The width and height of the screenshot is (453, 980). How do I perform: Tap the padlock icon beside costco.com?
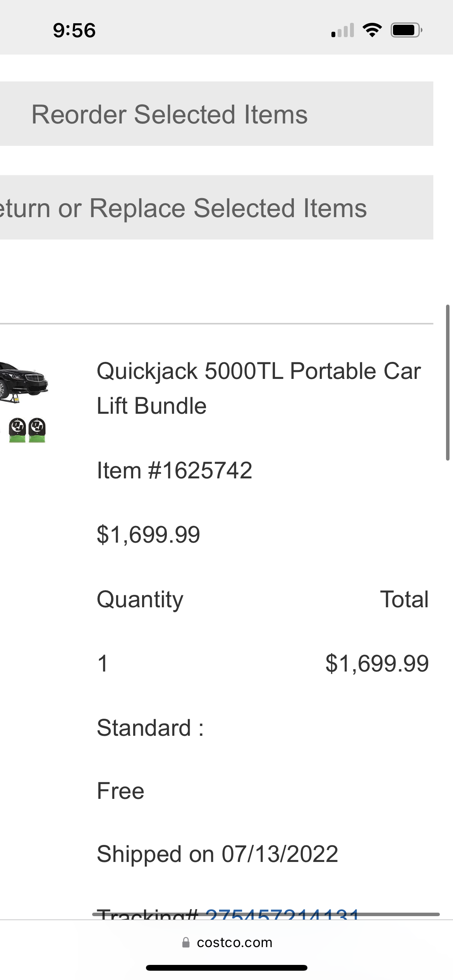coord(186,942)
